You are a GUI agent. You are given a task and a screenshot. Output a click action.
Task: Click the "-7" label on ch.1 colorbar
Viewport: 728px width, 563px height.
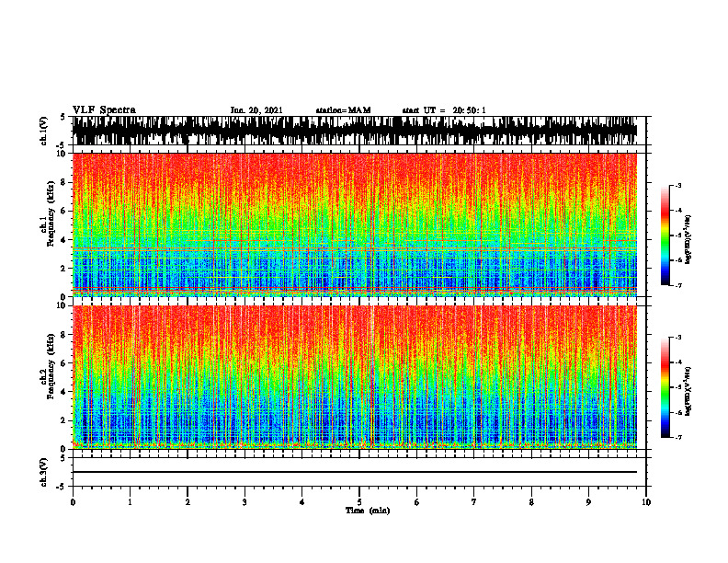[678, 285]
